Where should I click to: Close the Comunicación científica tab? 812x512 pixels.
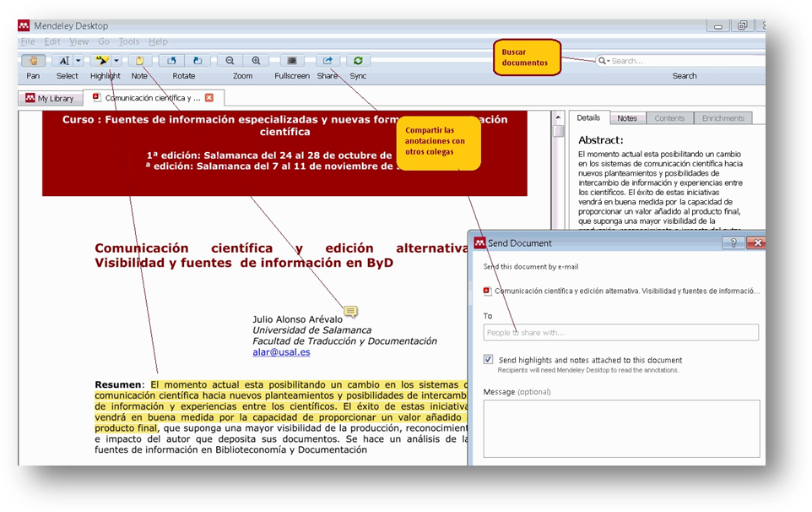(x=209, y=97)
